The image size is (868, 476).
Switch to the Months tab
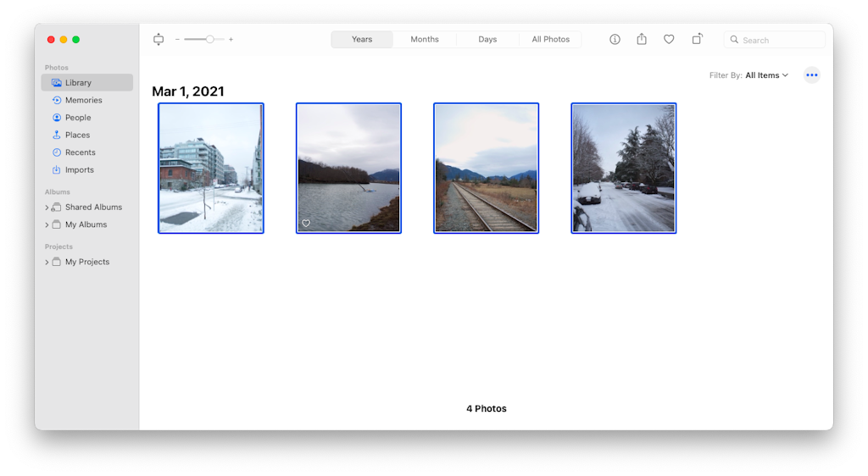tap(425, 40)
